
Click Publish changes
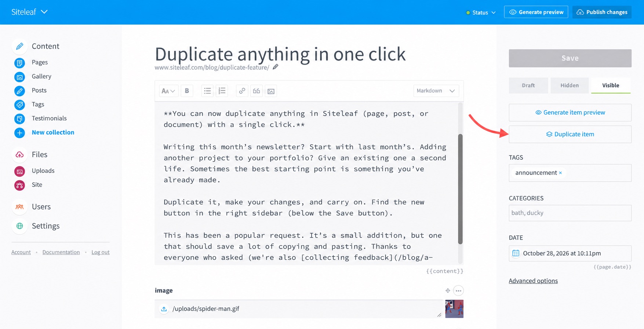(x=602, y=12)
